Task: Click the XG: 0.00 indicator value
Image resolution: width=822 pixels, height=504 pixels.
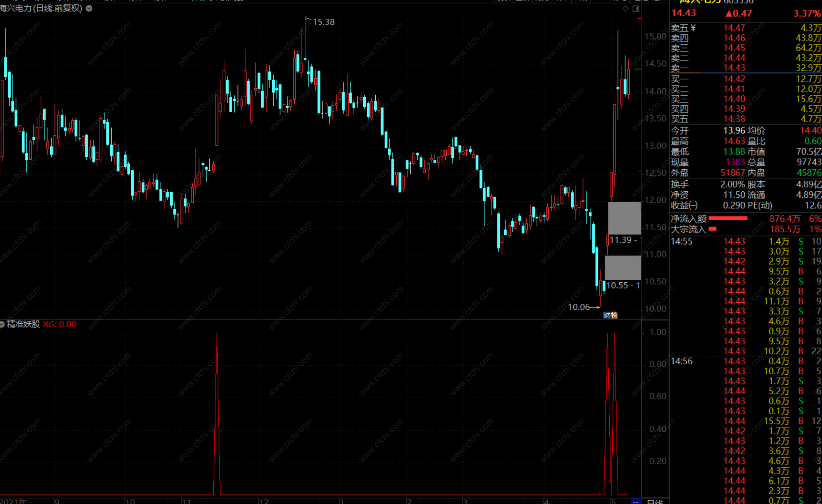Action: click(x=60, y=324)
